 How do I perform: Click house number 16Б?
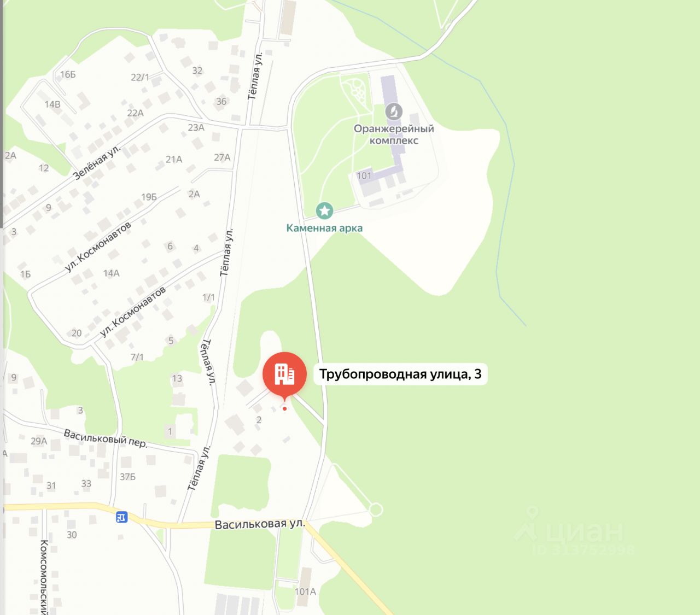click(68, 74)
